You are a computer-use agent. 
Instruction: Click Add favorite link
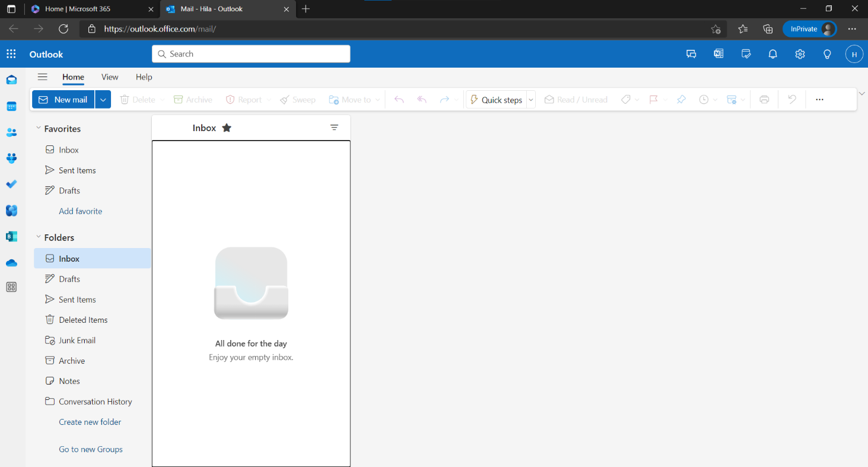tap(81, 211)
